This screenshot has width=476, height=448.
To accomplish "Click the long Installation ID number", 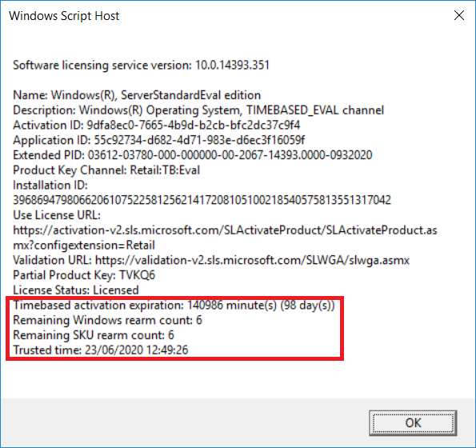I will [x=202, y=200].
